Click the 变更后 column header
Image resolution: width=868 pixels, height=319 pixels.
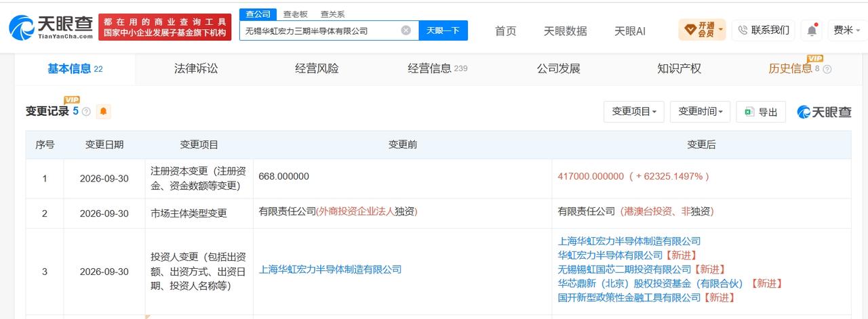pos(701,144)
